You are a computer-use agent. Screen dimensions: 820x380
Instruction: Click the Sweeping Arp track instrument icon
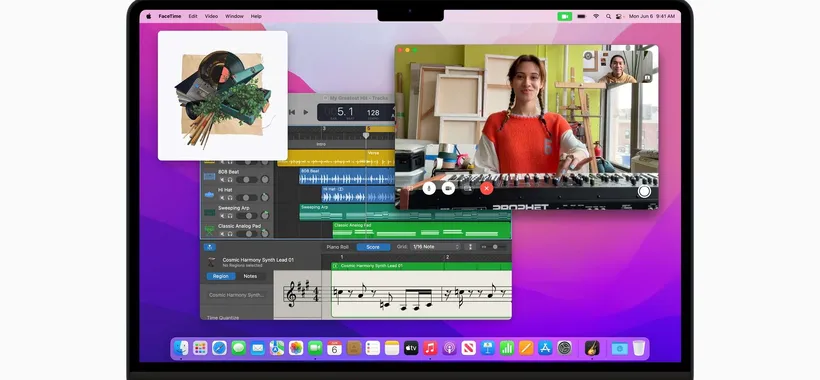tap(209, 212)
